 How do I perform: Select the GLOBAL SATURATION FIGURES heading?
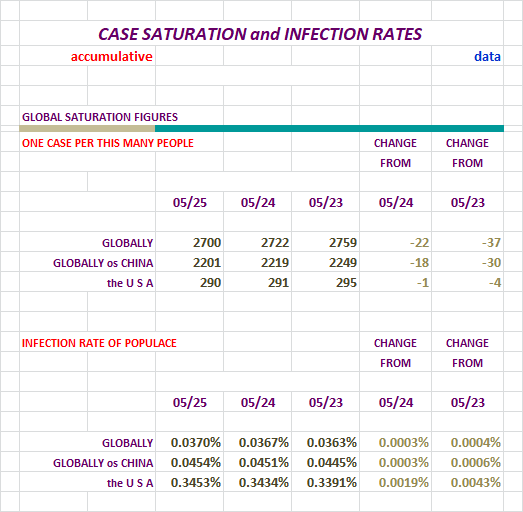pos(100,117)
